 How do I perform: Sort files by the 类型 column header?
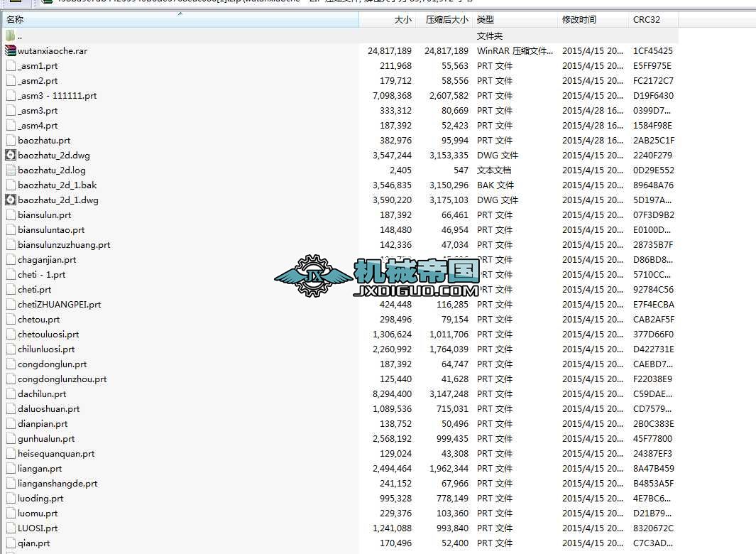pos(515,20)
